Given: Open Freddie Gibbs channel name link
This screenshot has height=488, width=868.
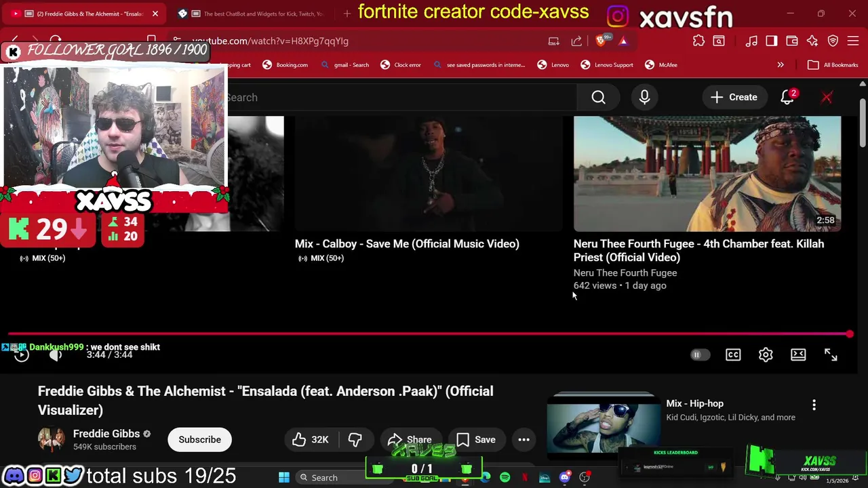Looking at the screenshot, I should [106, 434].
